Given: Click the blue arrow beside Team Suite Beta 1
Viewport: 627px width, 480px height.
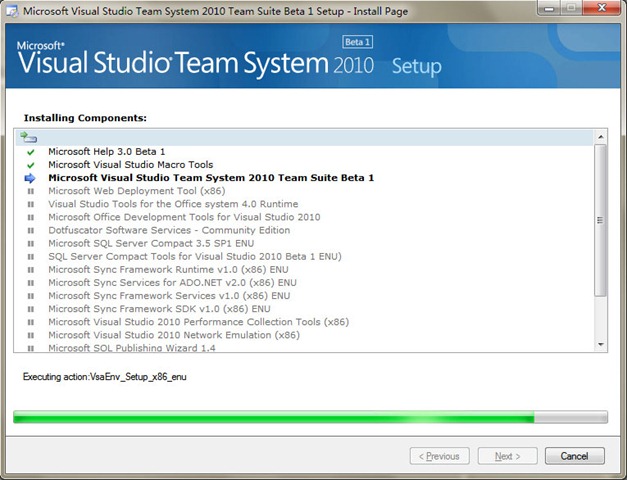Looking at the screenshot, I should (x=30, y=178).
